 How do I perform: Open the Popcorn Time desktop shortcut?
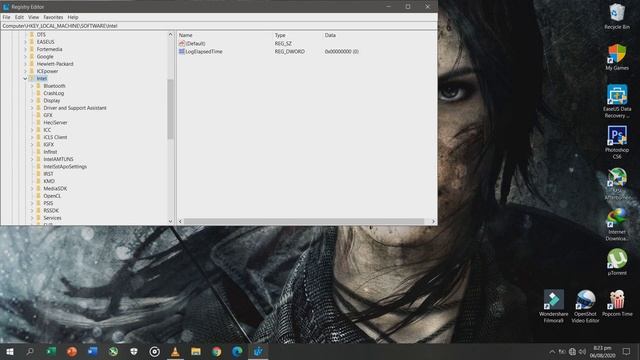617,303
